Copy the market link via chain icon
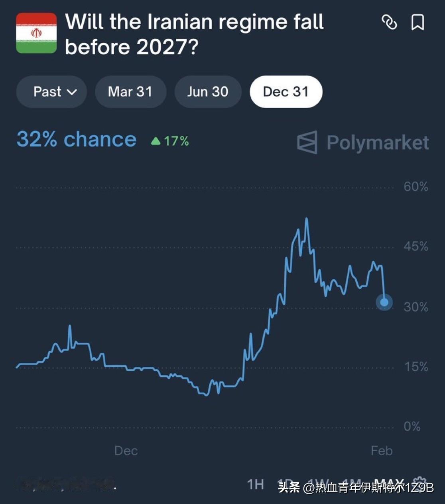 pyautogui.click(x=389, y=22)
